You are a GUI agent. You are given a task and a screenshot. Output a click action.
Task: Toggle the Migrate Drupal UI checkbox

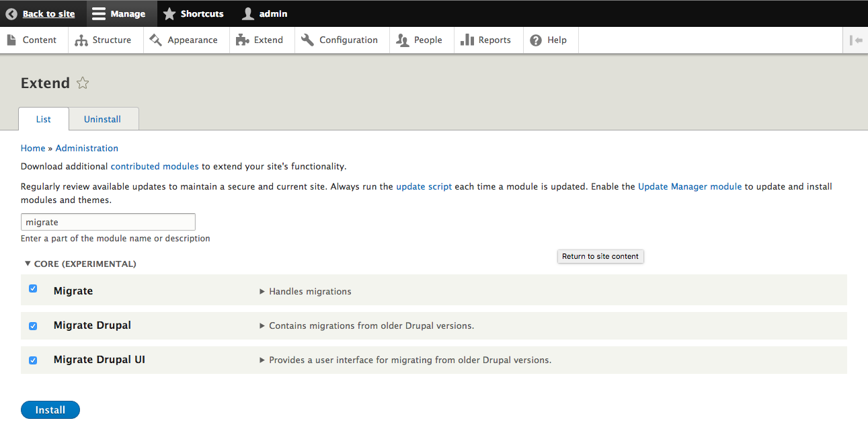33,360
